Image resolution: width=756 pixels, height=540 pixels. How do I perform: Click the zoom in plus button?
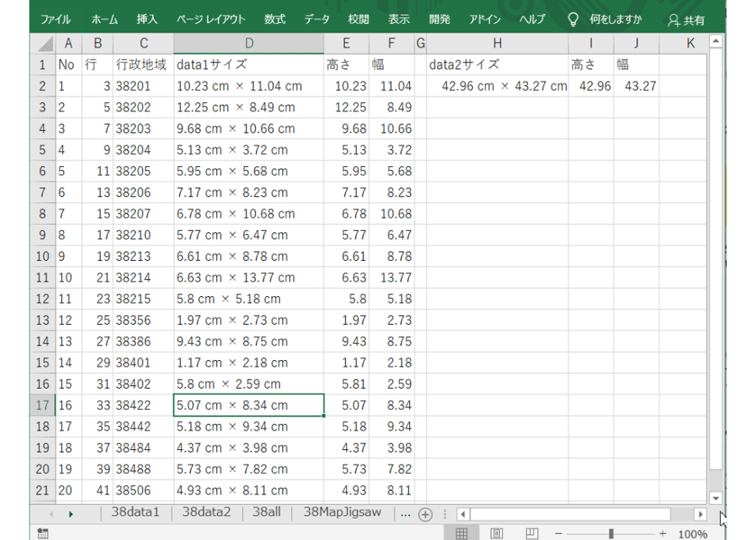(663, 533)
